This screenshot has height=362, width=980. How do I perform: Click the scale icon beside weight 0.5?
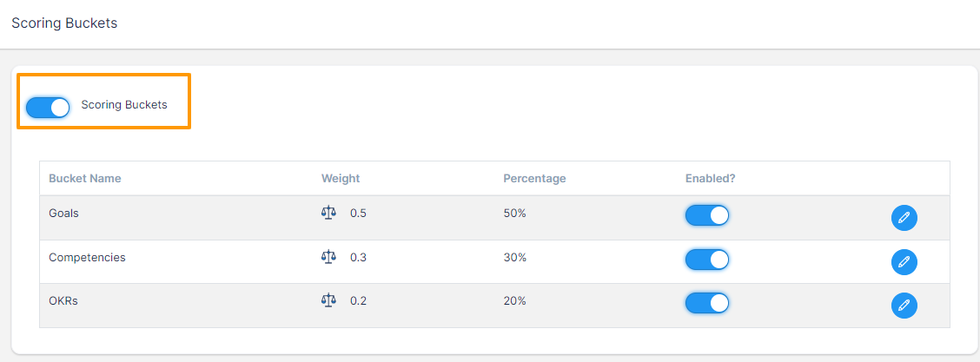click(328, 213)
